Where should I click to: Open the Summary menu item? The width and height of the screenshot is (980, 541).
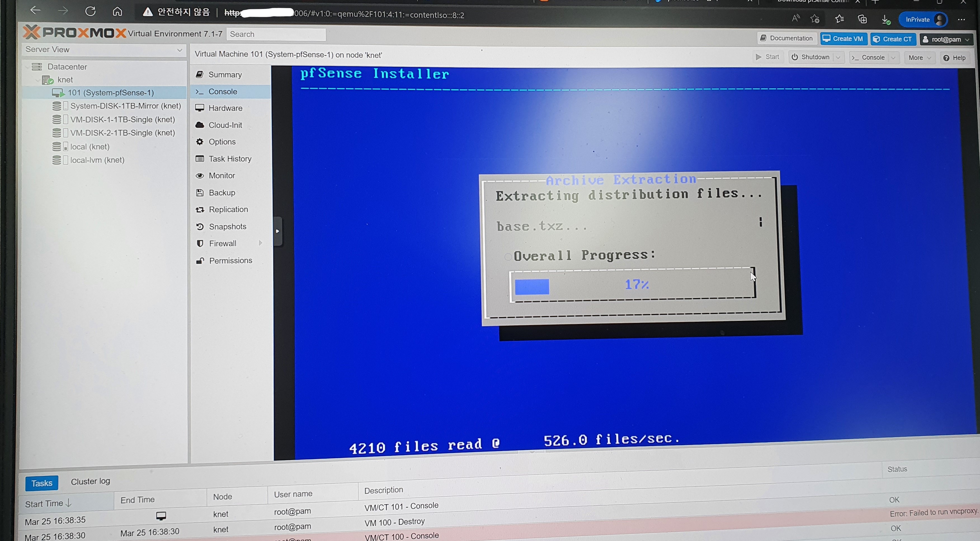pyautogui.click(x=225, y=75)
